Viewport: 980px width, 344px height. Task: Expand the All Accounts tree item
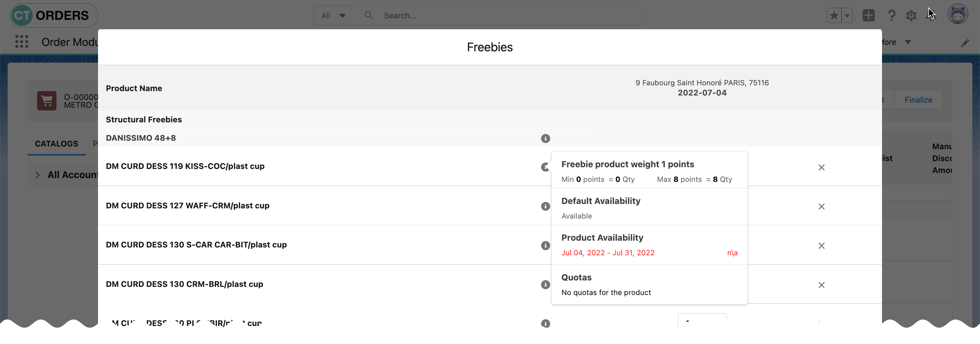[x=37, y=175]
